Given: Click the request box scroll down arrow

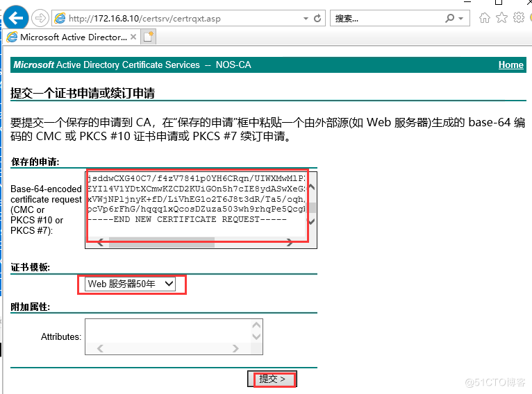Looking at the screenshot, I should pos(312,221).
